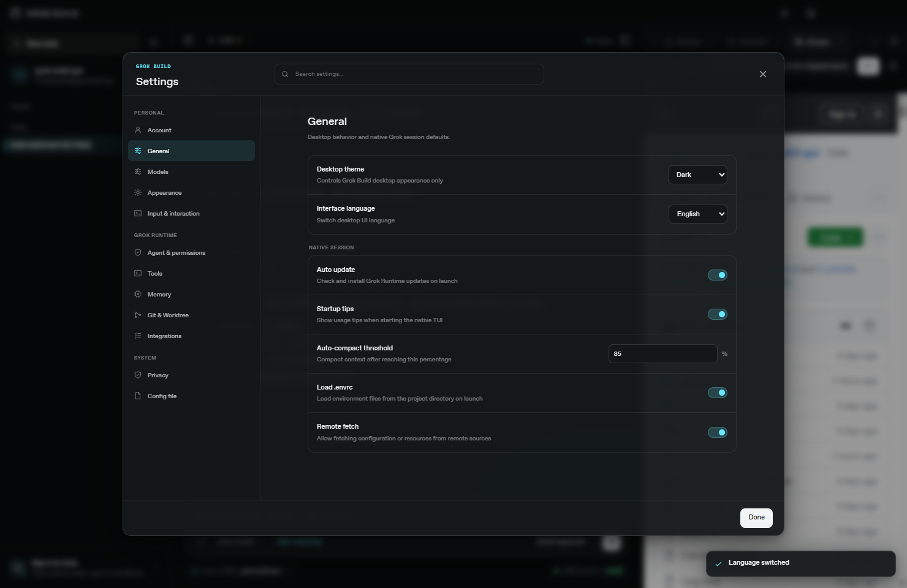Click the Privacy shield icon
The width and height of the screenshot is (907, 588).
click(138, 375)
